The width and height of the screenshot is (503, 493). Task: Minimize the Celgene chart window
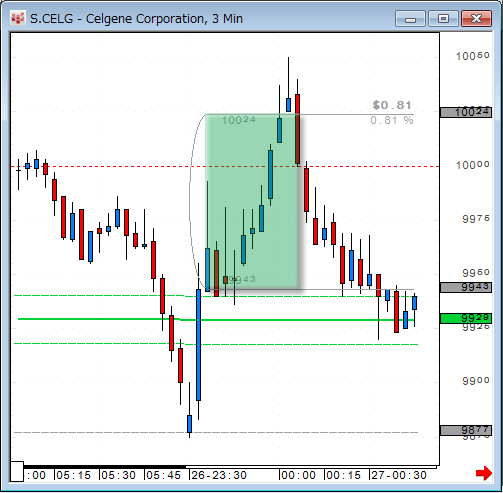(x=410, y=18)
